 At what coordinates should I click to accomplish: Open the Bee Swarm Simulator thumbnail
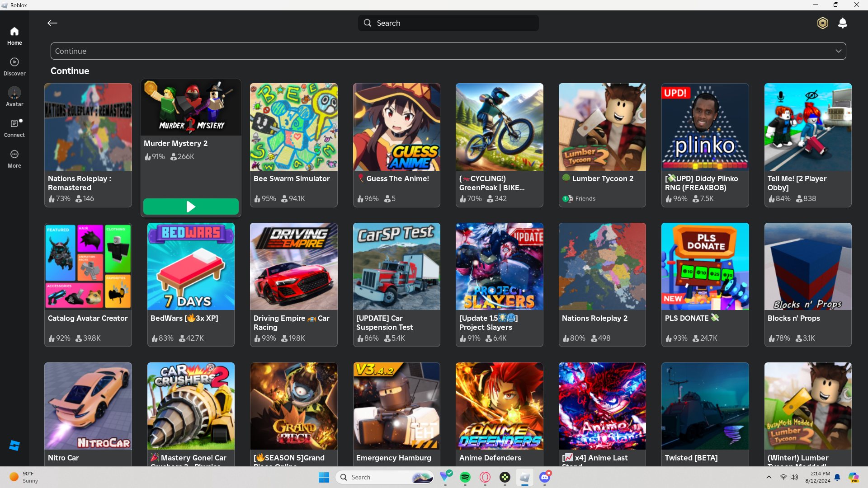click(293, 127)
